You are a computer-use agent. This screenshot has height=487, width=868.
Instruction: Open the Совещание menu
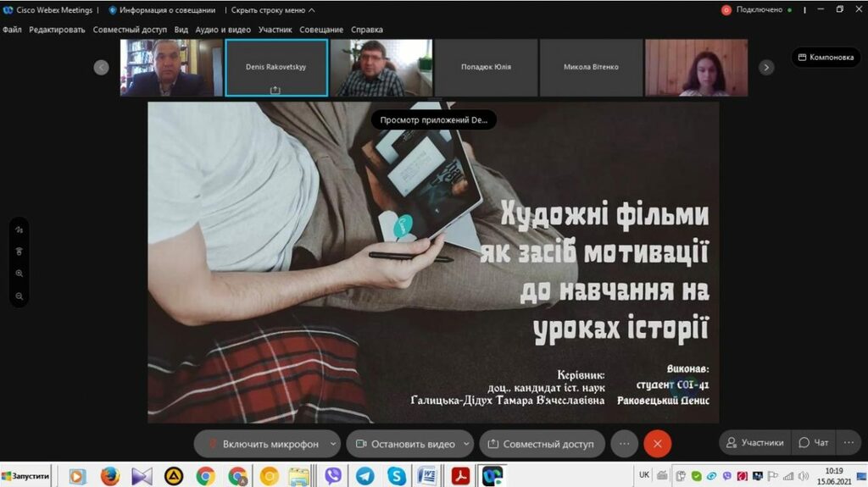click(x=321, y=30)
